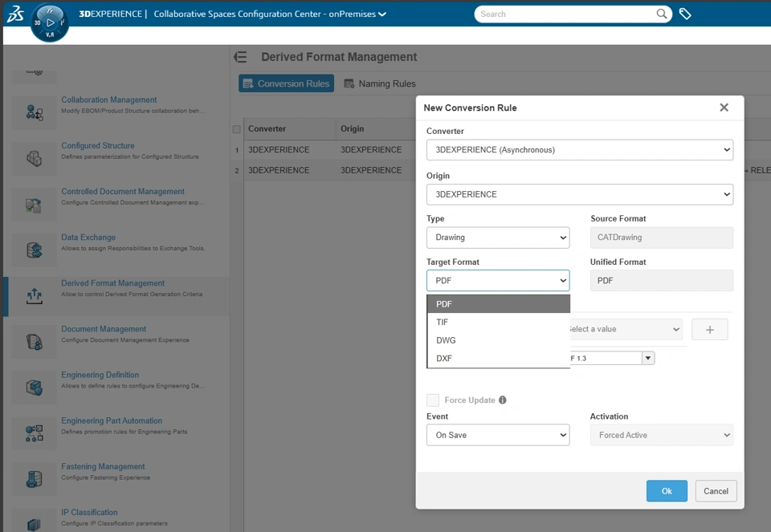Open the Origin dropdown

[x=580, y=194]
